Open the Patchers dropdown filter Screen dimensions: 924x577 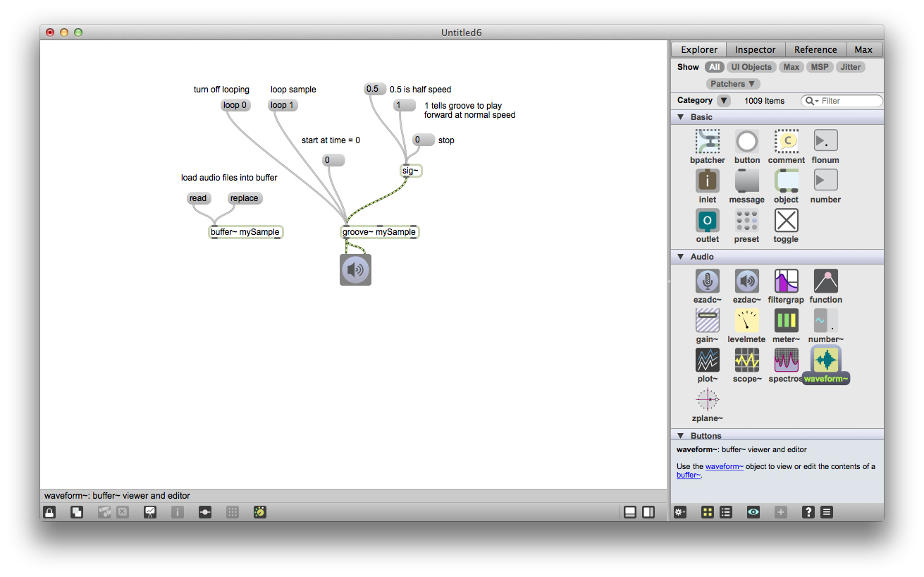click(x=733, y=84)
